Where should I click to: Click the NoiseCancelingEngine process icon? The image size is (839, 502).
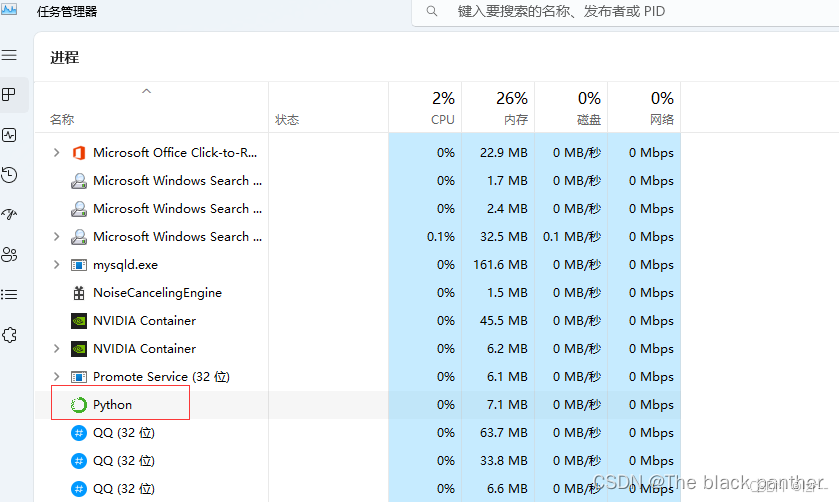point(79,293)
